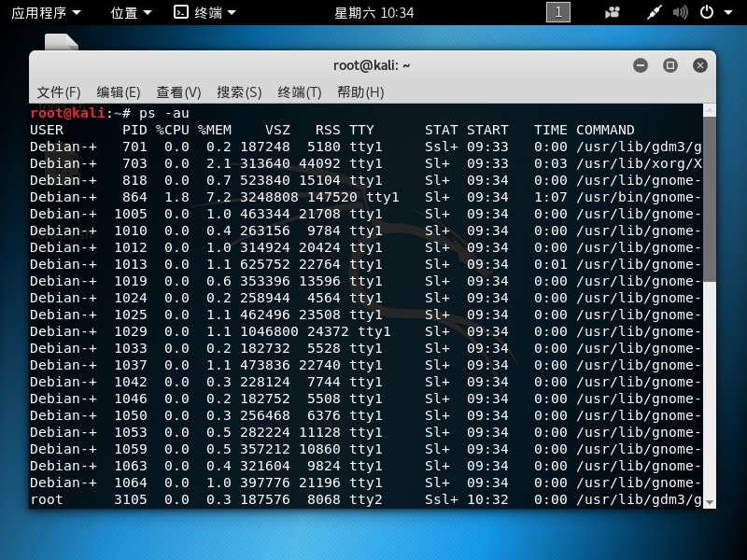Click the screen recorder camera icon
747x560 pixels.
click(613, 12)
